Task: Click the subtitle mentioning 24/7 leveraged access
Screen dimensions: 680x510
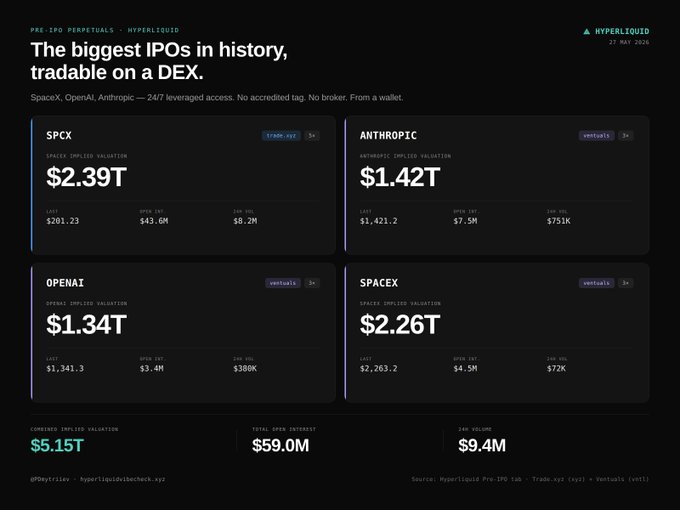Action: click(x=217, y=97)
